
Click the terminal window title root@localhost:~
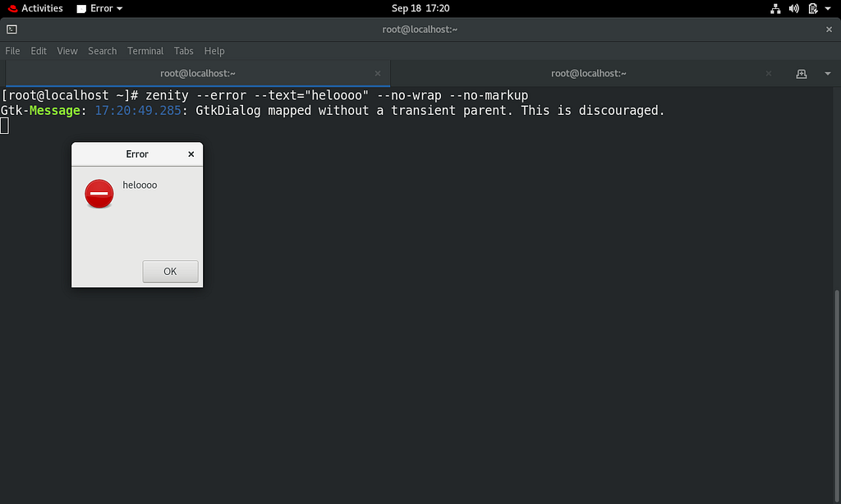[x=420, y=30]
